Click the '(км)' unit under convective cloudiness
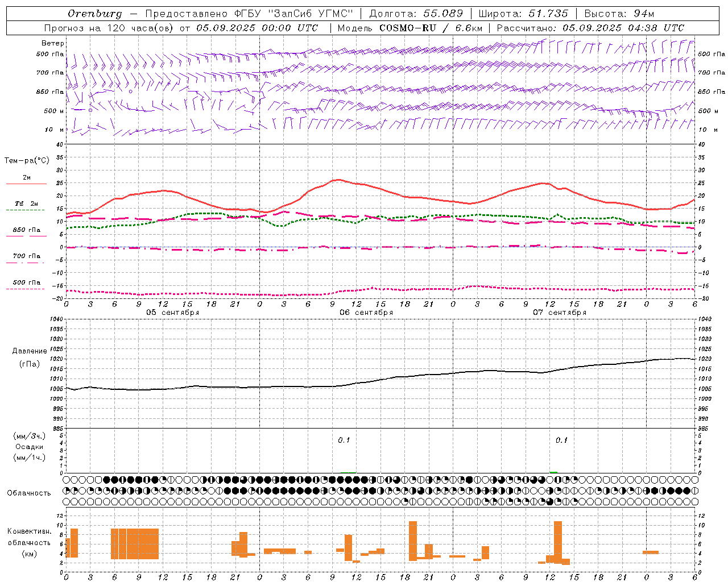The image size is (728, 582). [x=30, y=554]
